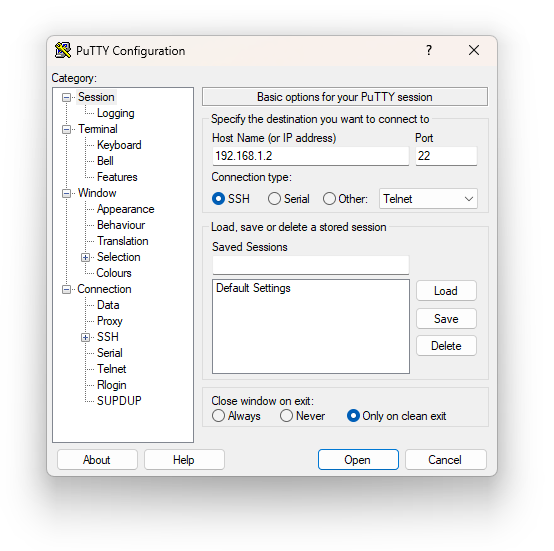Open Keyboard settings category
Screen dimensions: 554x551
coord(119,145)
